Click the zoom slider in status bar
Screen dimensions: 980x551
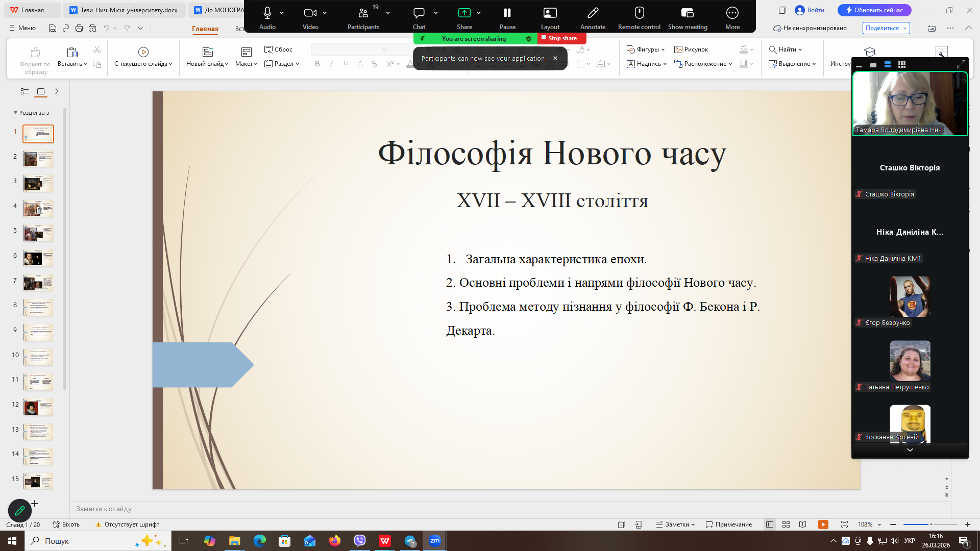coord(930,524)
